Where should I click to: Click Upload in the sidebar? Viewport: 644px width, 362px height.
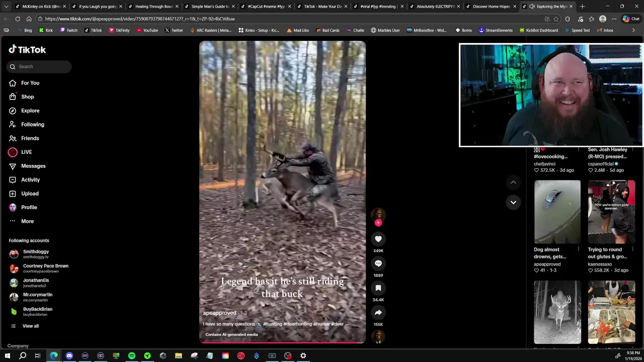coord(24,194)
